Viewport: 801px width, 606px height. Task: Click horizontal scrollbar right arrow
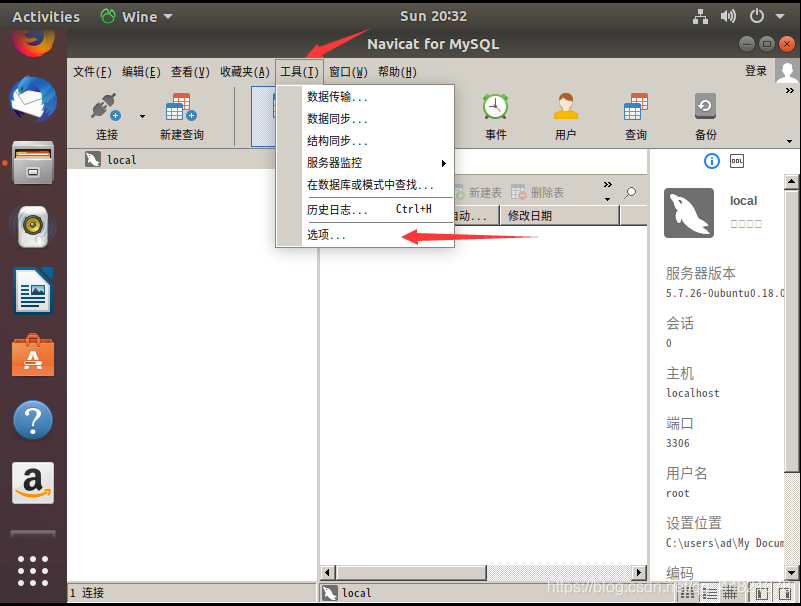pos(639,572)
